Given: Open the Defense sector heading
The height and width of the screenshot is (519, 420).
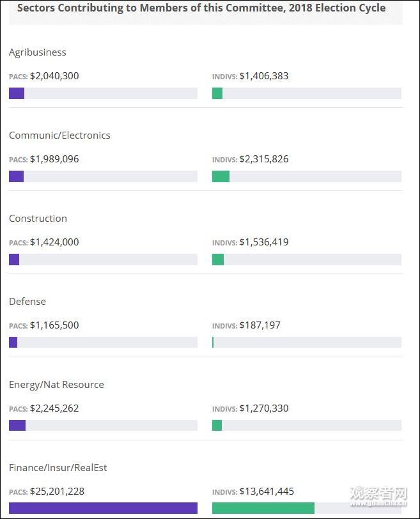Looking at the screenshot, I should pos(27,302).
